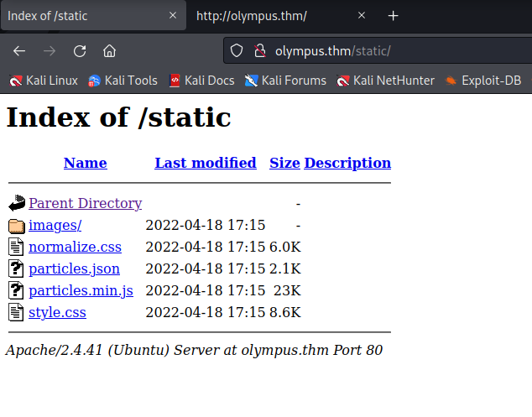Click the '23K' size of particles.min.js

click(287, 290)
